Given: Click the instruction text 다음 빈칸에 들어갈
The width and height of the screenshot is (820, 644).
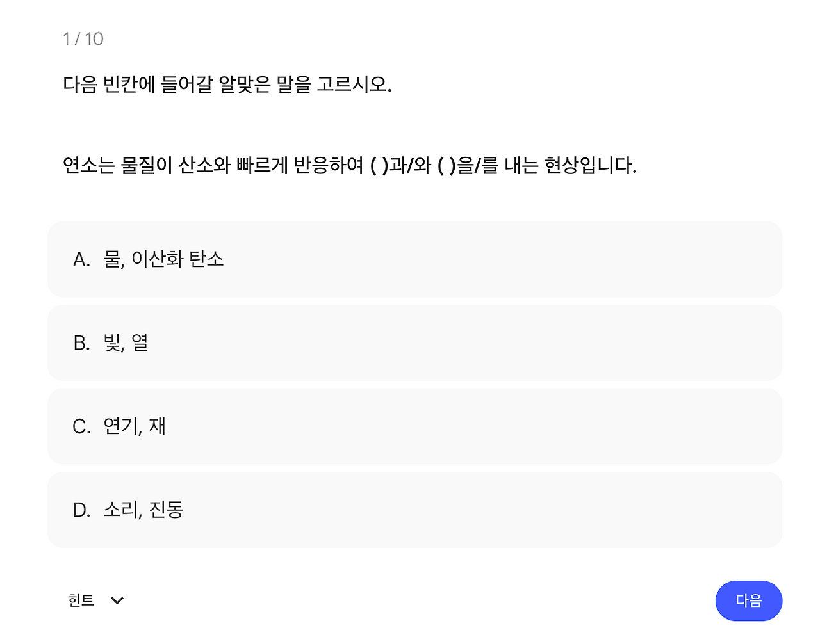Looking at the screenshot, I should 138,84.
